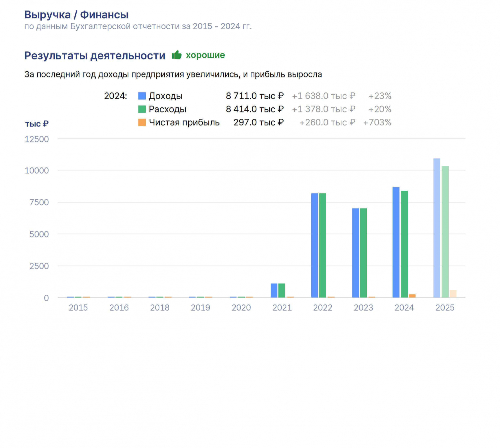Click the net profit value 297.0 тыс ₽
500x448 pixels.
click(x=259, y=122)
